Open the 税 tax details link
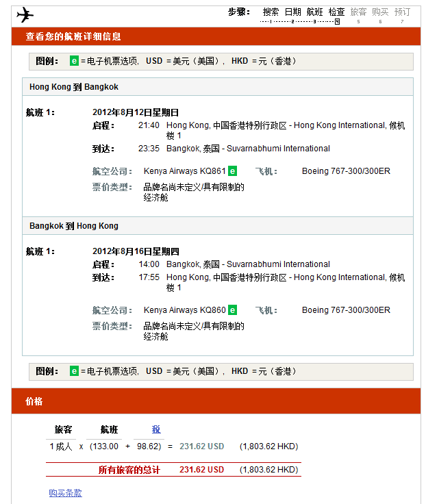This screenshot has width=426, height=504. [156, 430]
